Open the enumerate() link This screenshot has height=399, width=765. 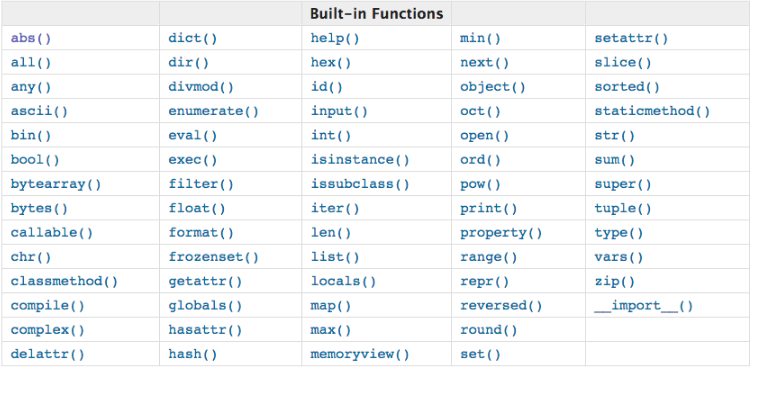(x=213, y=111)
